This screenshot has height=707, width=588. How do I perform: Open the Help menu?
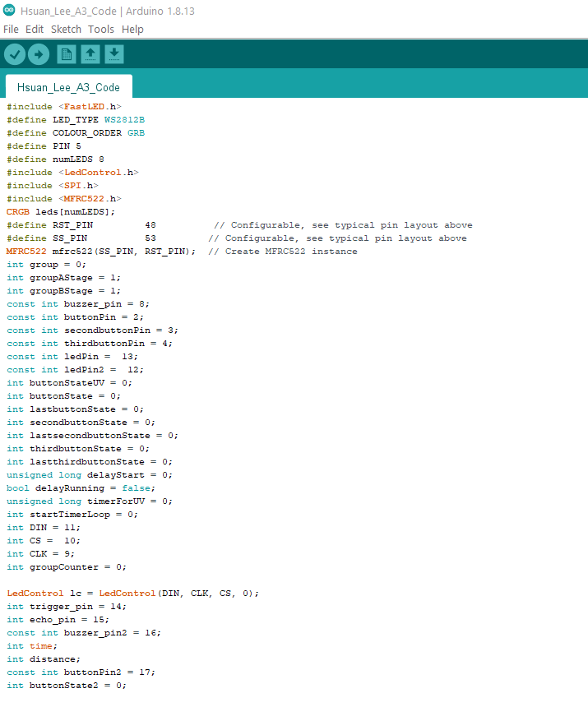point(132,30)
